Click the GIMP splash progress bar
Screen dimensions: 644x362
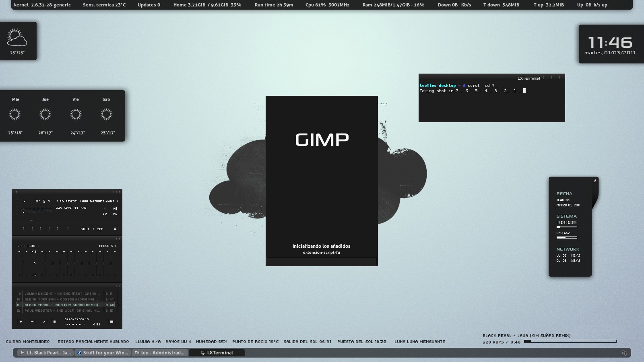pyautogui.click(x=322, y=261)
